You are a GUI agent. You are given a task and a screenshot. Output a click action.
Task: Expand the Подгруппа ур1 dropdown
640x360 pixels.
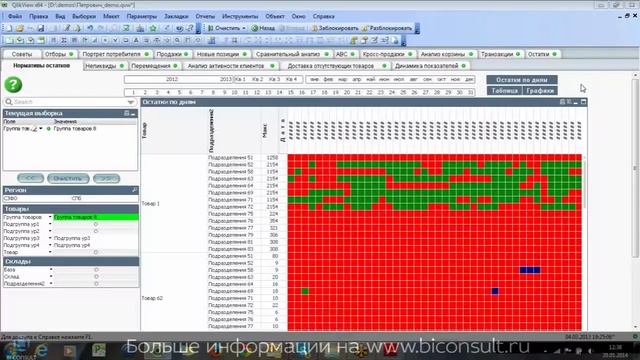(x=50, y=224)
